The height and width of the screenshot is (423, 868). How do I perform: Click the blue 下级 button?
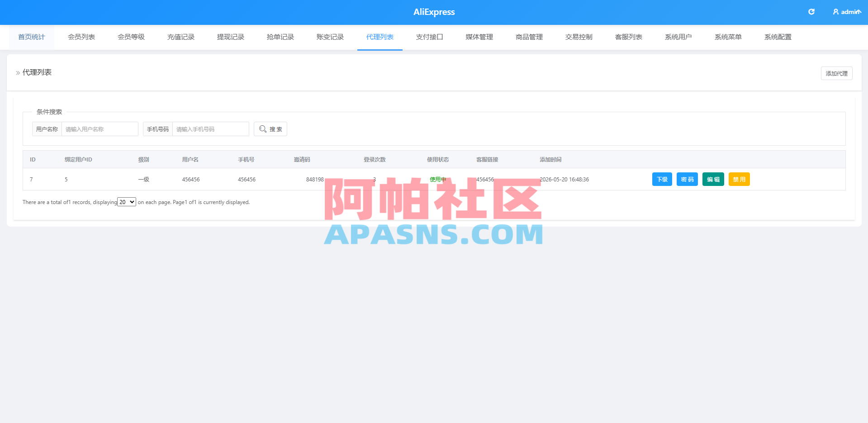point(662,179)
